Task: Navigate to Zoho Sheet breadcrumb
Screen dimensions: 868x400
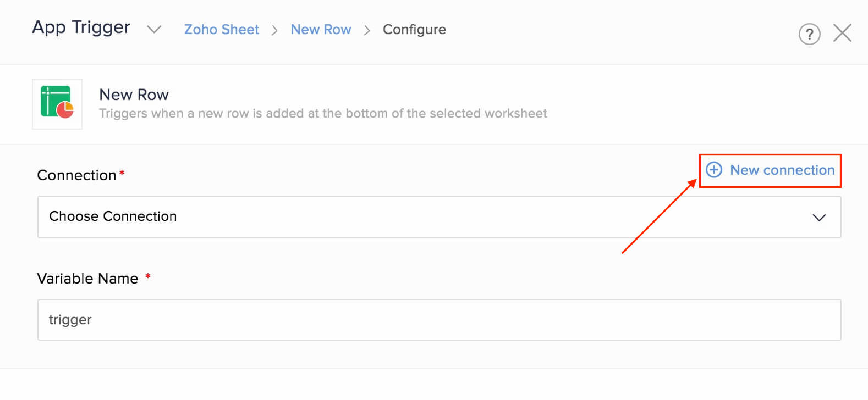Action: tap(221, 29)
